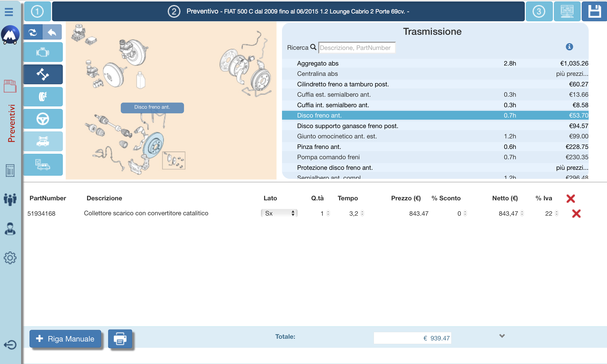Delete the Collettore scarico row
Viewport: 607px width, 364px height.
pos(576,213)
